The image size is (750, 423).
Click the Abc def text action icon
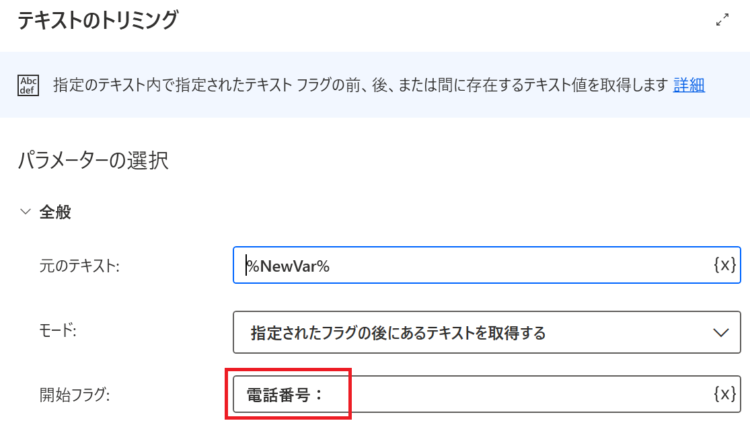[28, 86]
